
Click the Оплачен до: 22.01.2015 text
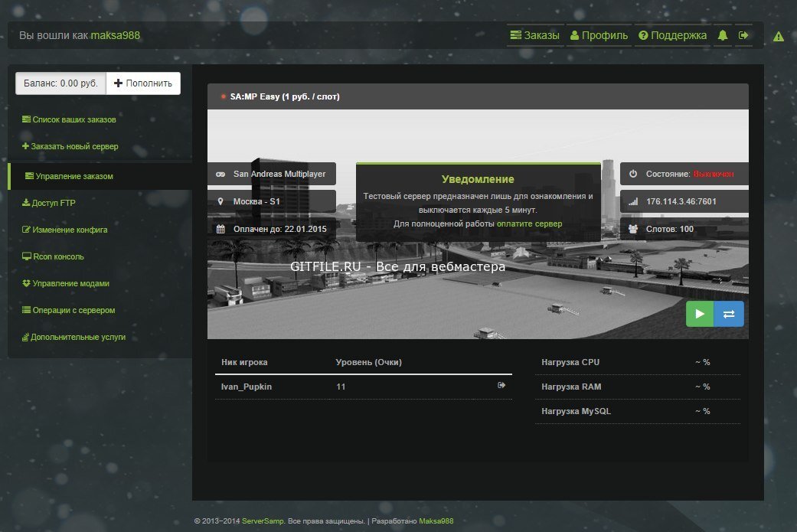point(280,229)
